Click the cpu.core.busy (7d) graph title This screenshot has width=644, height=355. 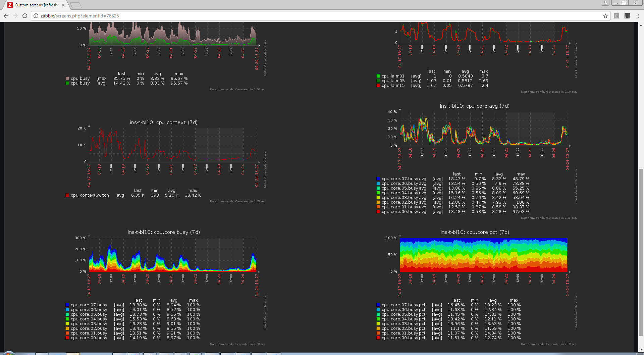pos(164,232)
